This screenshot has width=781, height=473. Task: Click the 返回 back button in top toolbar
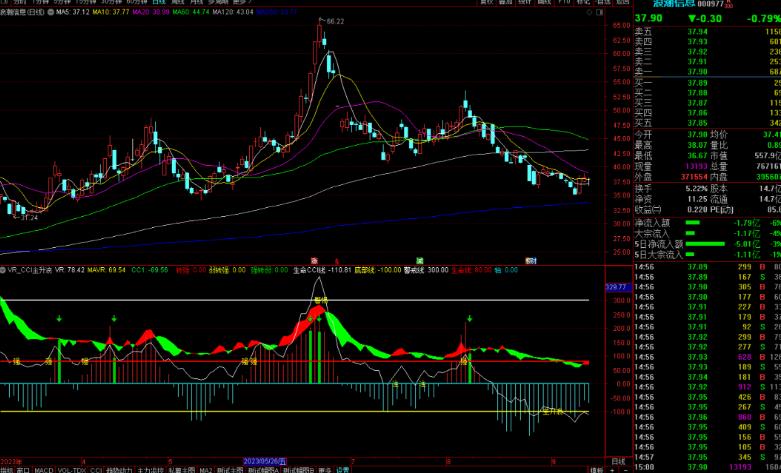click(623, 2)
